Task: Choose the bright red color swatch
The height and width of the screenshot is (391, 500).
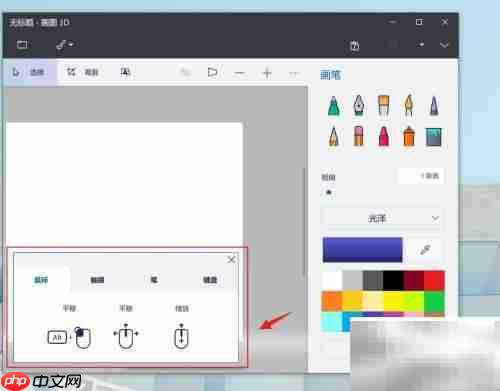Action: coord(434,281)
